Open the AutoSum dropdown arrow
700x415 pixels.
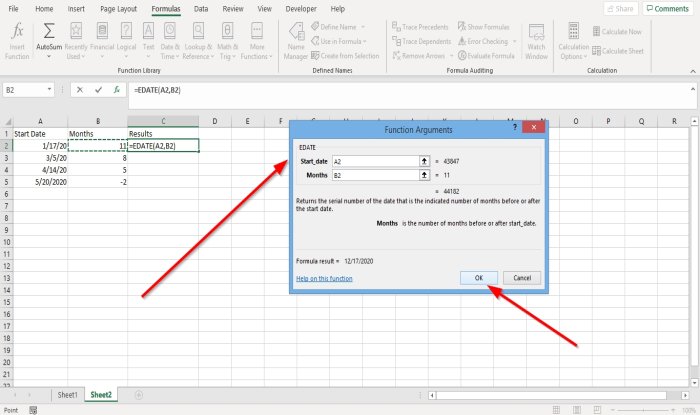[49, 57]
